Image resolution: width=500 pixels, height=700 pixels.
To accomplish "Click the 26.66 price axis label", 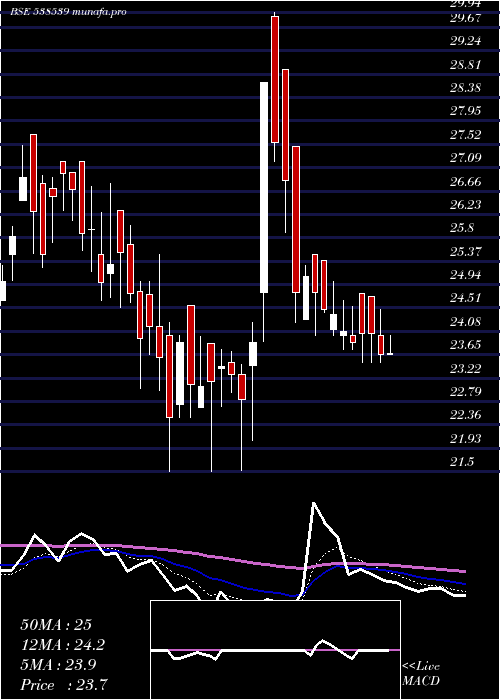I will click(466, 181).
